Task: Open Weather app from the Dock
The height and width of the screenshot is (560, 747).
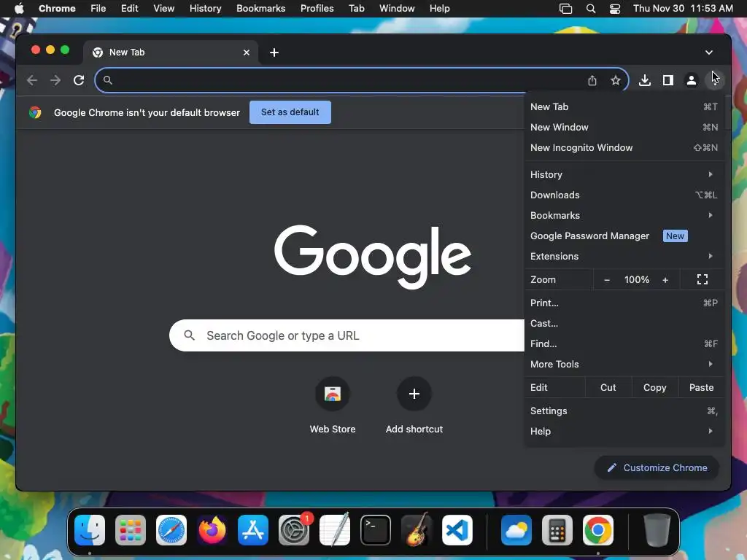Action: coord(516,530)
